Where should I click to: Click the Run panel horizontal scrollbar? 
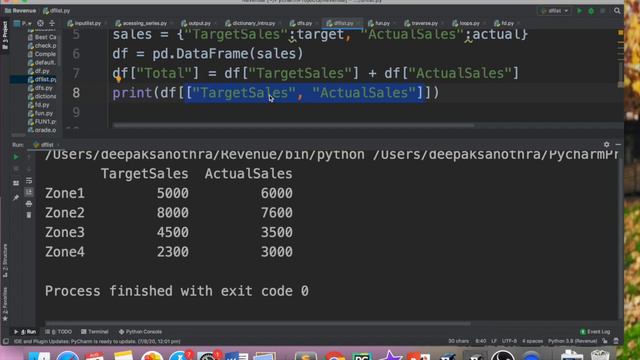click(x=257, y=324)
